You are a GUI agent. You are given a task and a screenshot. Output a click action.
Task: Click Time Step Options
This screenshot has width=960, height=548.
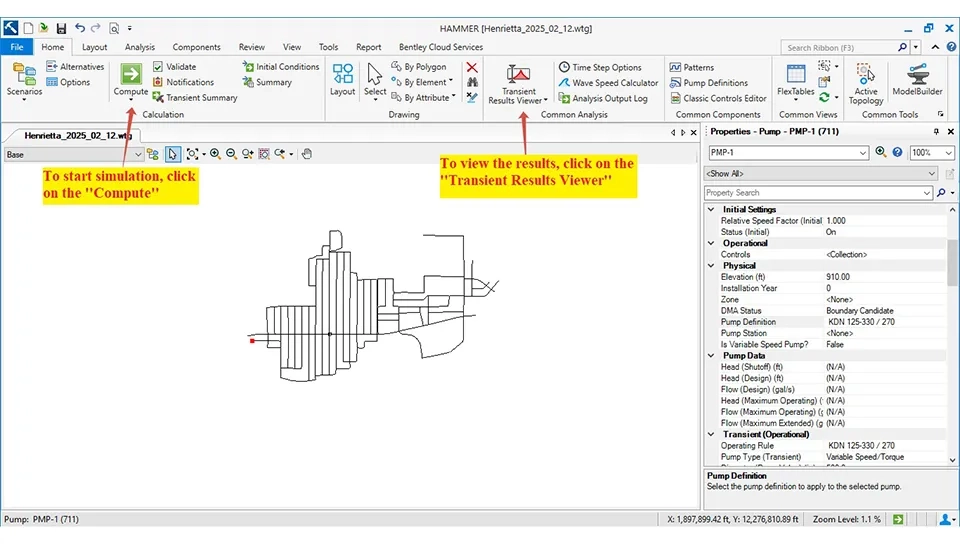[x=606, y=68]
